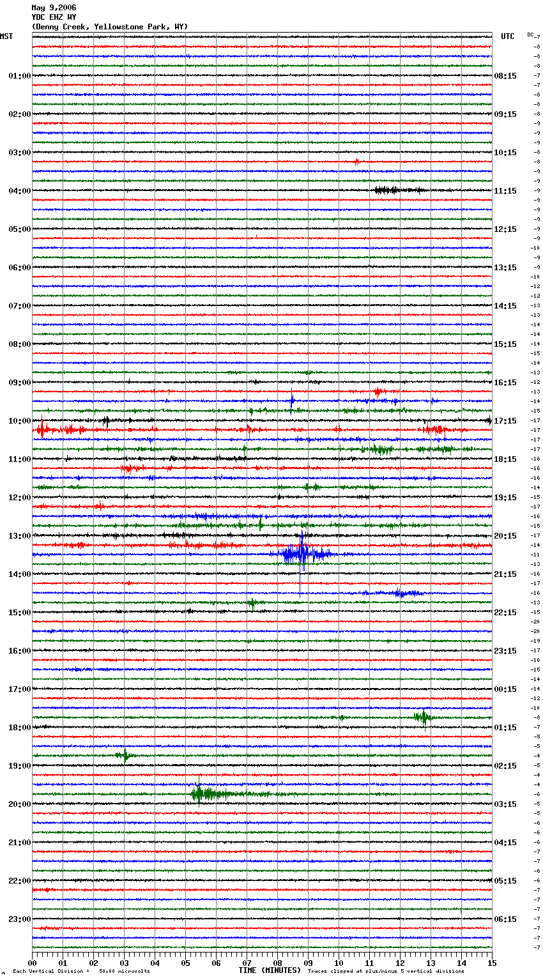The image size is (543, 980).
Task: Click minute tick "08" on time axis
Action: click(x=277, y=963)
